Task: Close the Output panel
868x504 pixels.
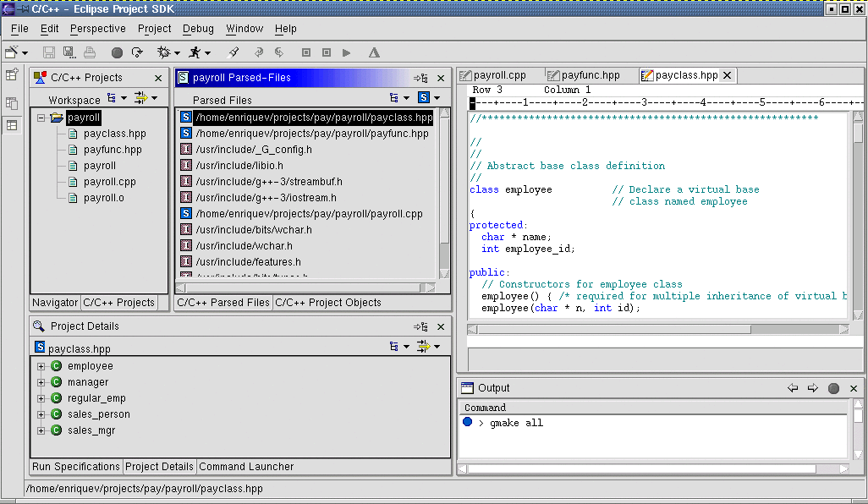Action: (854, 388)
